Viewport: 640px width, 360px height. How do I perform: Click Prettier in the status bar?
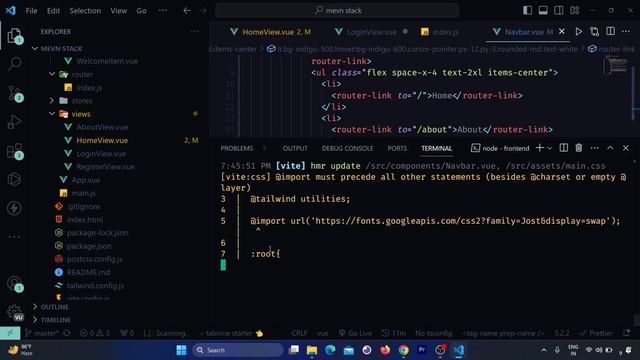tap(596, 333)
